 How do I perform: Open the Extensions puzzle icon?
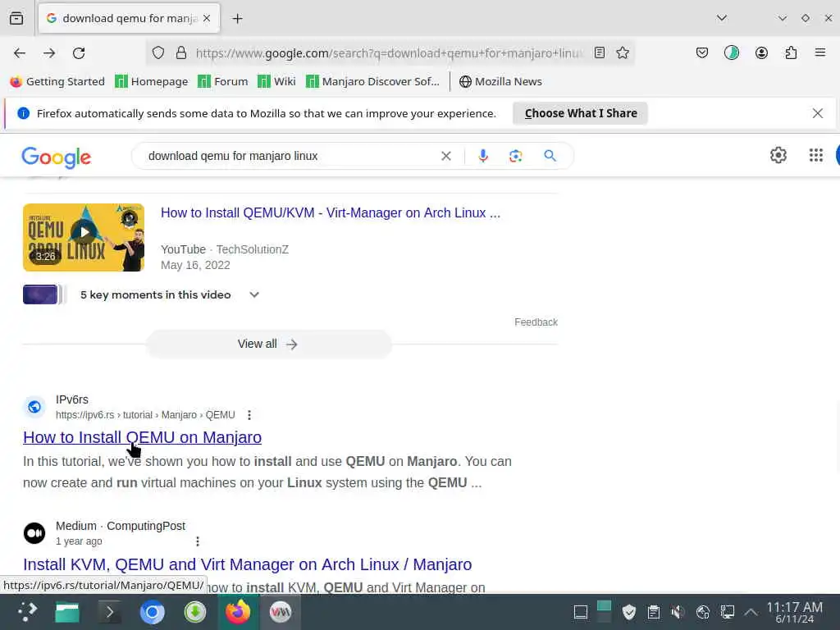(791, 52)
